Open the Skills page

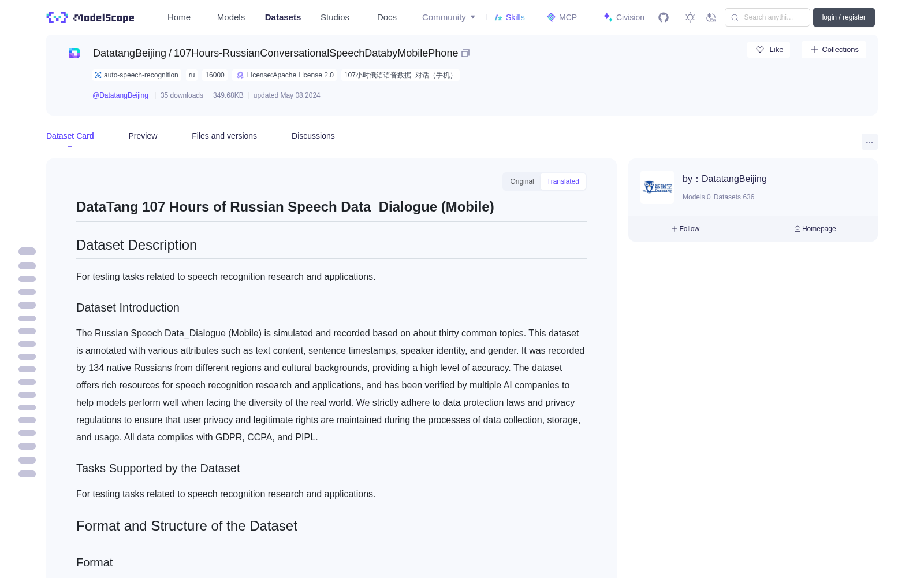click(x=515, y=17)
